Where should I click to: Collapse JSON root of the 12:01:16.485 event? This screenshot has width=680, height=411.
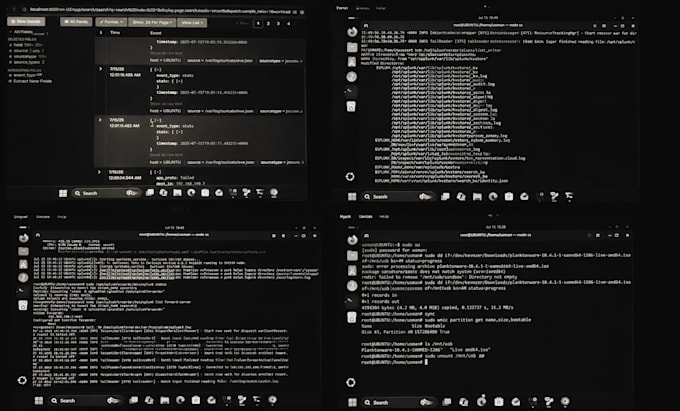coord(158,69)
